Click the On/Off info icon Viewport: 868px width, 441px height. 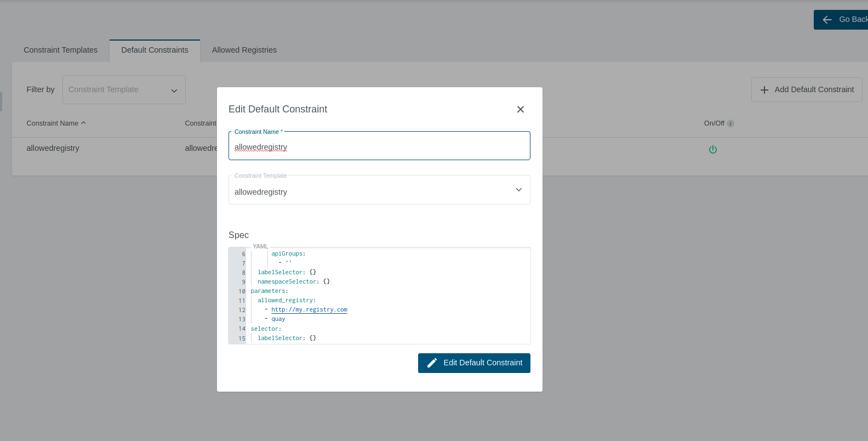point(730,123)
